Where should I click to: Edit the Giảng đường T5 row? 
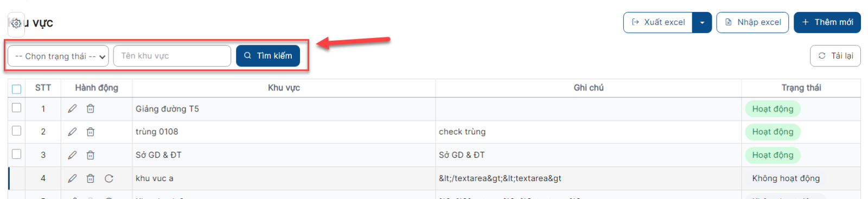72,109
